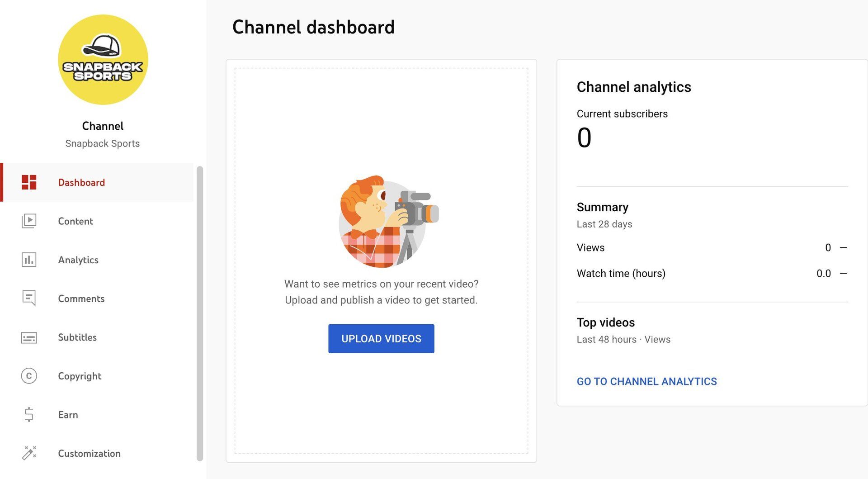Select the Comments label in sidebar

click(81, 299)
